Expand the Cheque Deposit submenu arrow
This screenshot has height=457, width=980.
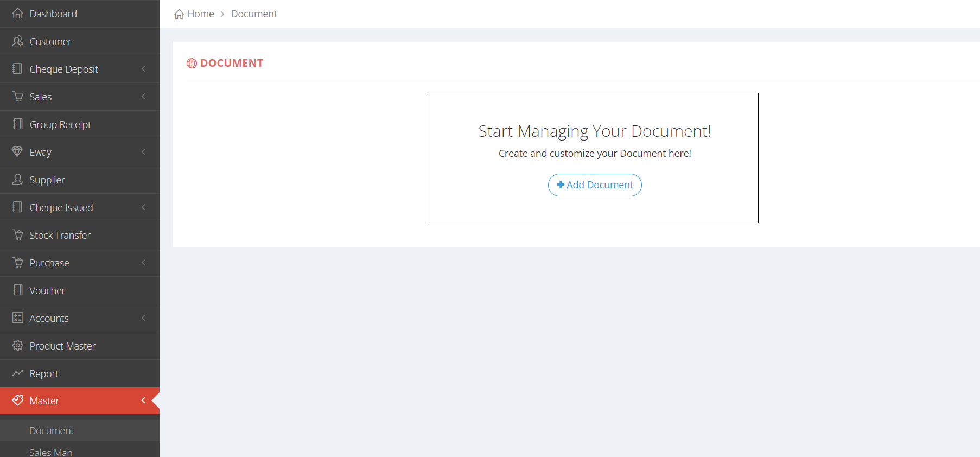(143, 69)
